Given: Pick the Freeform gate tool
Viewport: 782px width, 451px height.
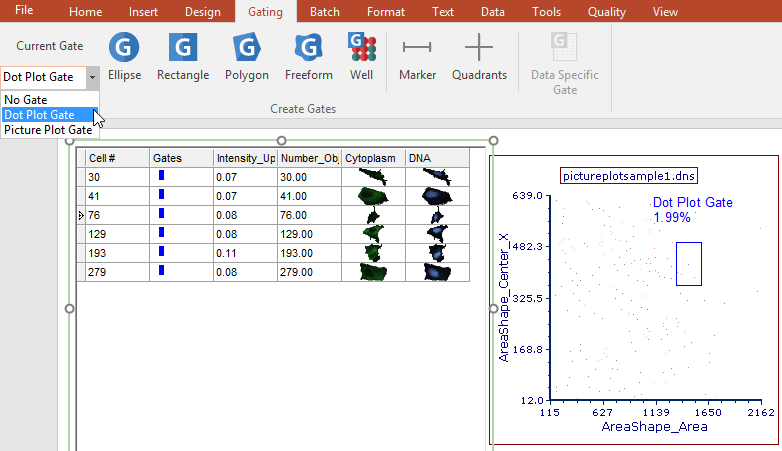Looking at the screenshot, I should (308, 56).
